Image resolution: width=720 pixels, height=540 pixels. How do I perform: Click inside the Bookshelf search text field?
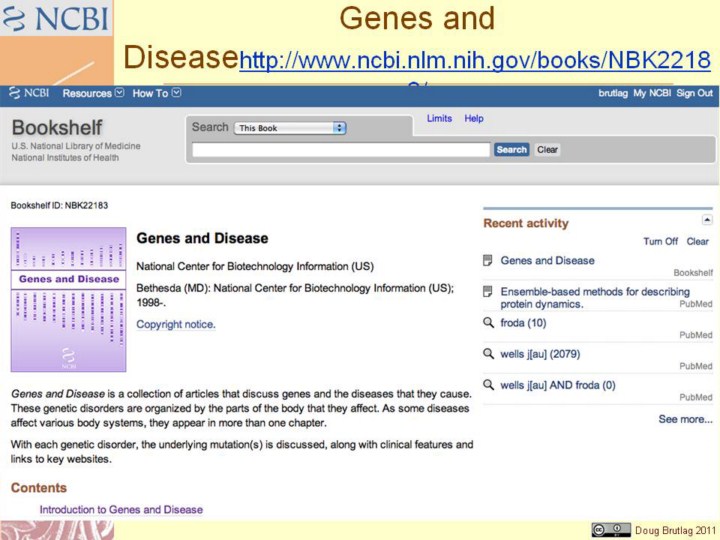point(341,150)
